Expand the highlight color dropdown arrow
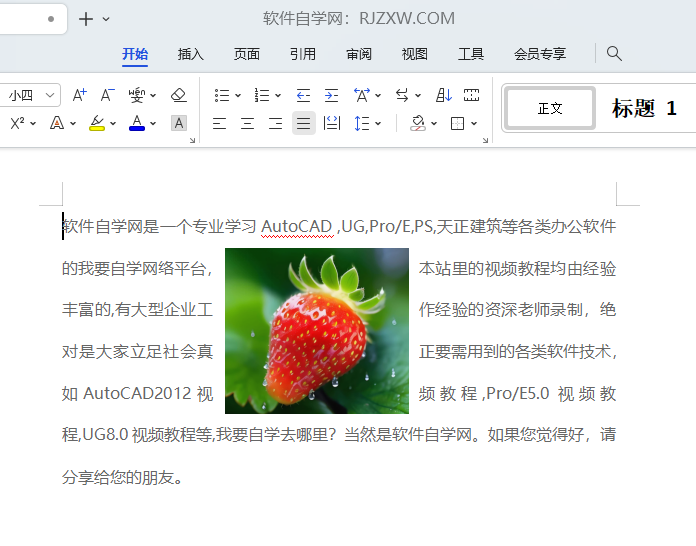The image size is (696, 546). 113,123
